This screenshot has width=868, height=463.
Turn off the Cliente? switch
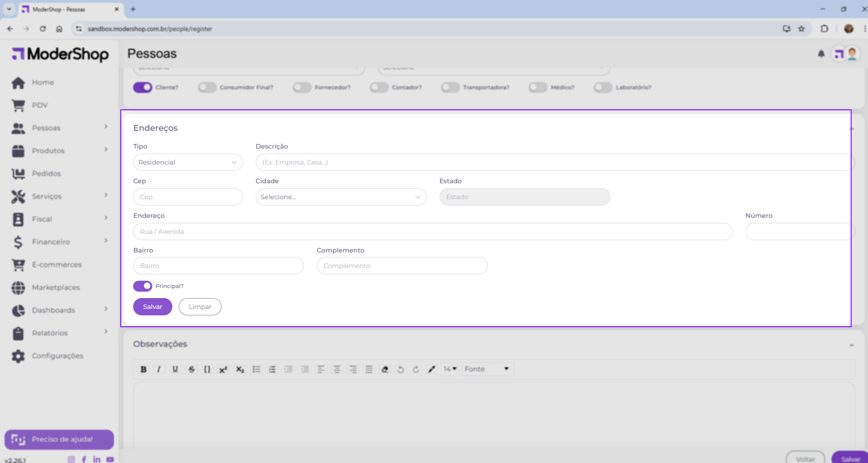coord(143,87)
